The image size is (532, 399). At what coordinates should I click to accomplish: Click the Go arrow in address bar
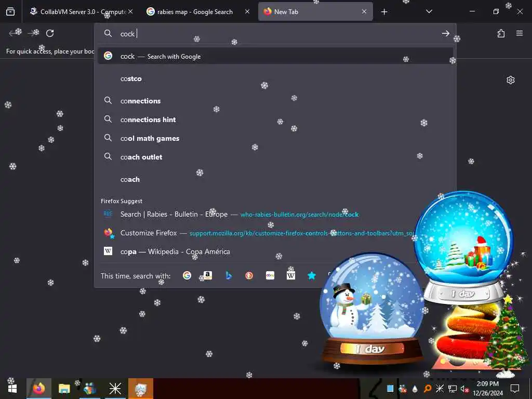(445, 33)
